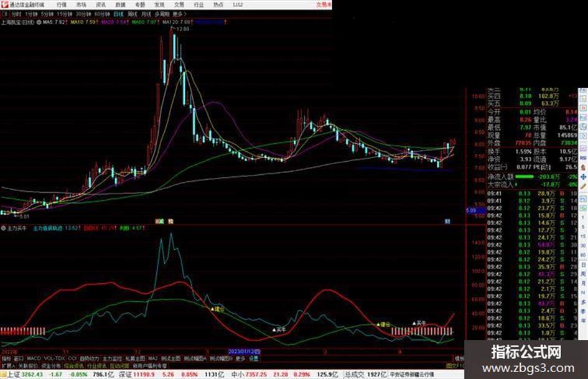Viewport: 588px width, 379px height.
Task: Select the 周线 weekly period
Action: pyautogui.click(x=133, y=14)
